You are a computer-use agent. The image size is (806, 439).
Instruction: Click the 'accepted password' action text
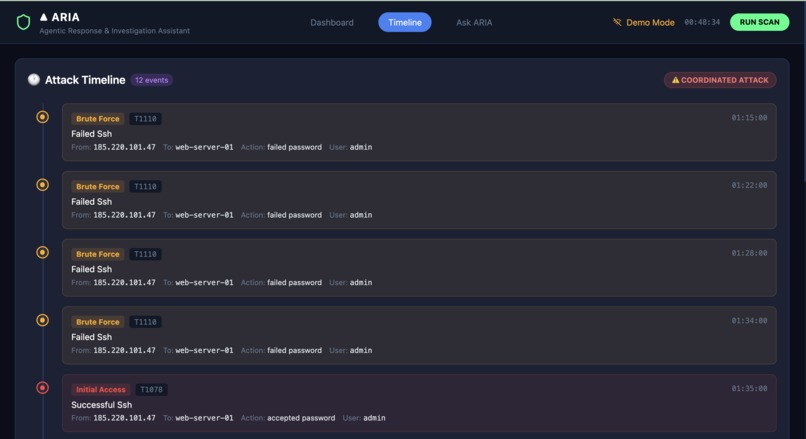tap(301, 418)
